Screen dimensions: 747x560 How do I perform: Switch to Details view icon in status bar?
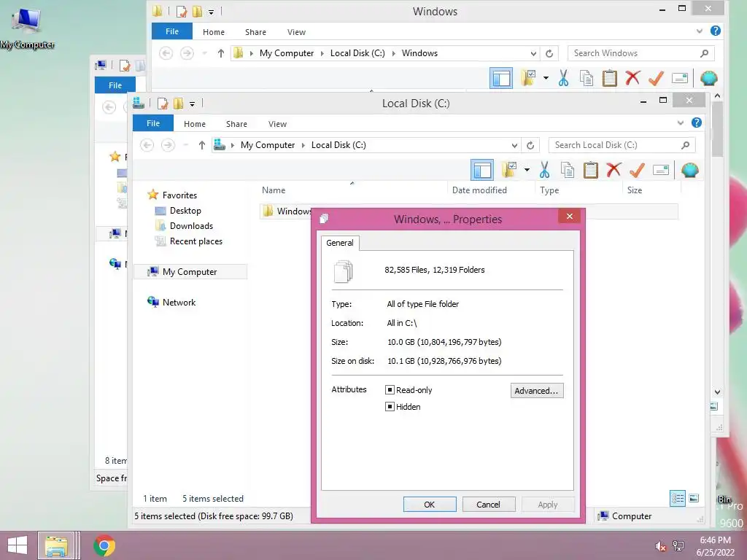coord(678,499)
